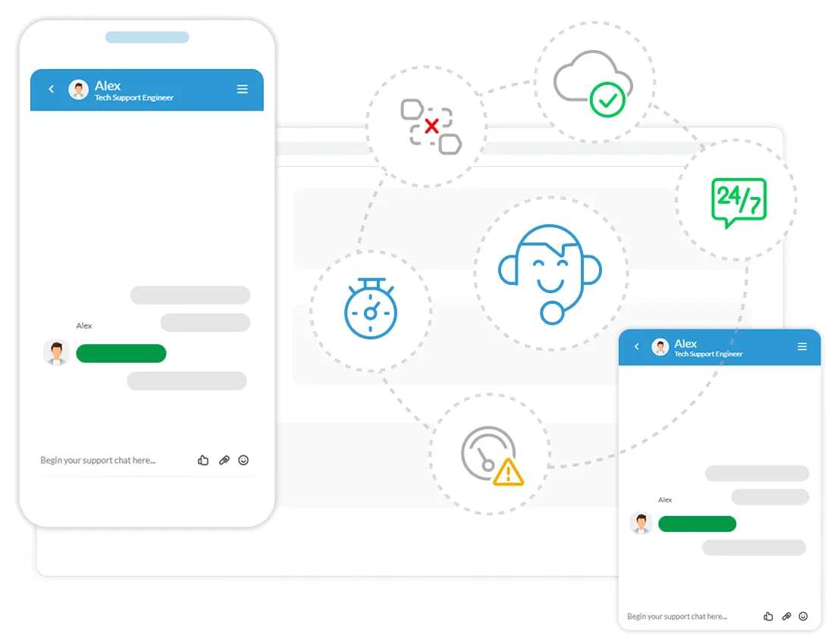Open the emoji picker in phone chat
Viewport: 834px width, 644px height.
coord(243,460)
